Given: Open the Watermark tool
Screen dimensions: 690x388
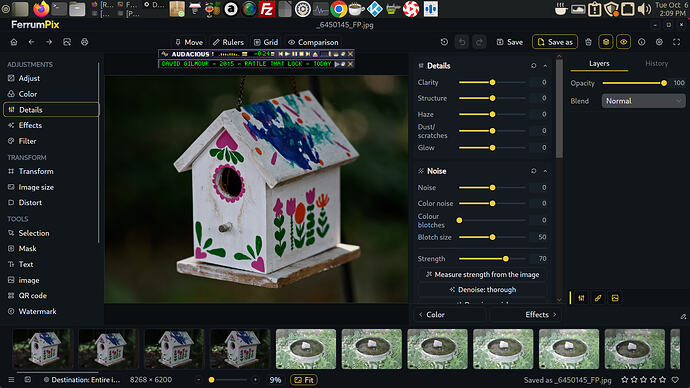Looking at the screenshot, I should pyautogui.click(x=51, y=311).
